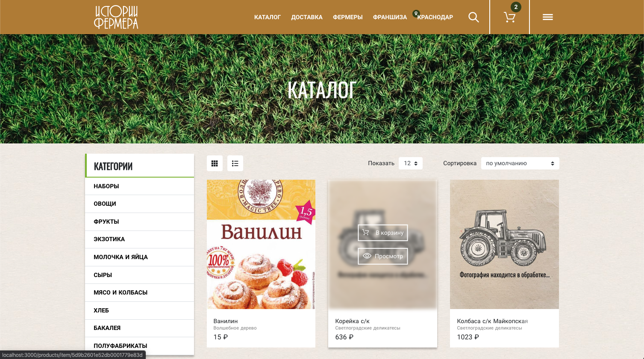Screen dimensions: 644x359
Task: Click the Категории sidebar heading
Action: (x=113, y=166)
